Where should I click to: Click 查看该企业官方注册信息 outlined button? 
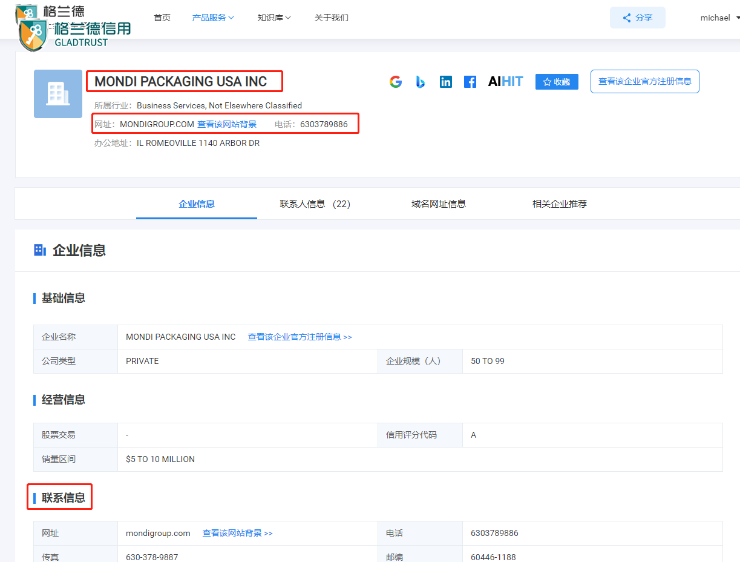645,81
